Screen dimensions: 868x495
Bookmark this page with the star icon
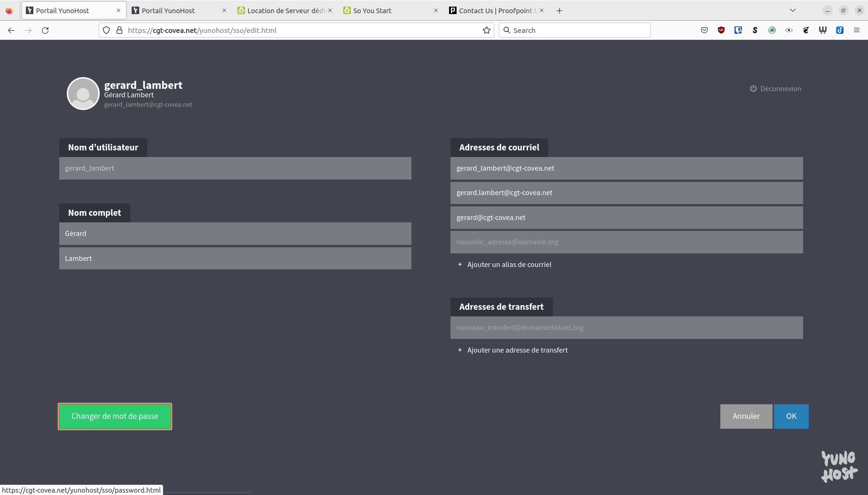point(486,30)
